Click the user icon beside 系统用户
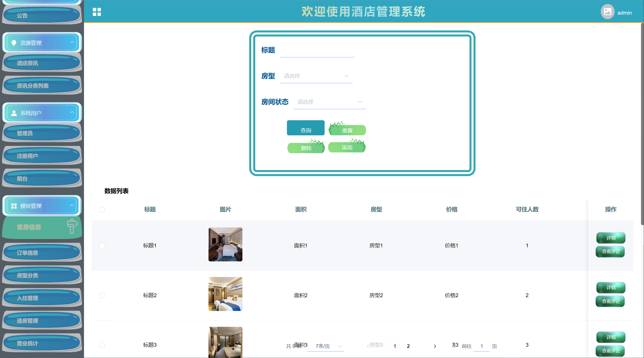 coord(14,113)
